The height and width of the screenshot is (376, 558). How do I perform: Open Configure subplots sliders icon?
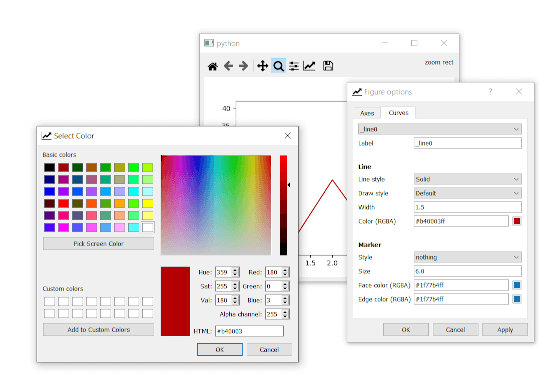pyautogui.click(x=294, y=66)
